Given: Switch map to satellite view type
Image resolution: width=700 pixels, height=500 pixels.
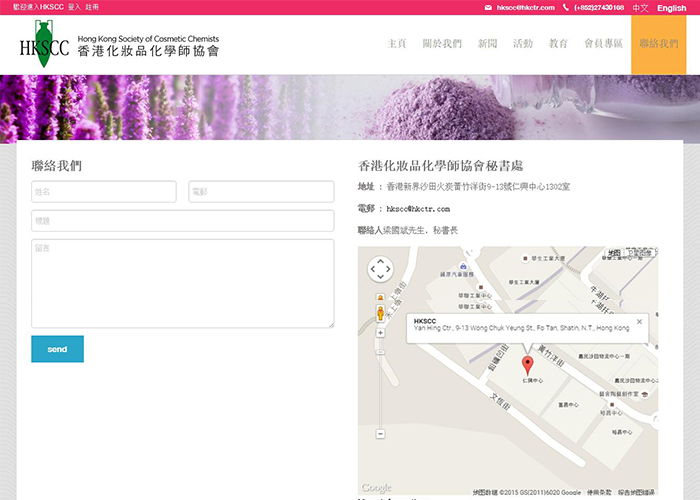Looking at the screenshot, I should click(642, 254).
